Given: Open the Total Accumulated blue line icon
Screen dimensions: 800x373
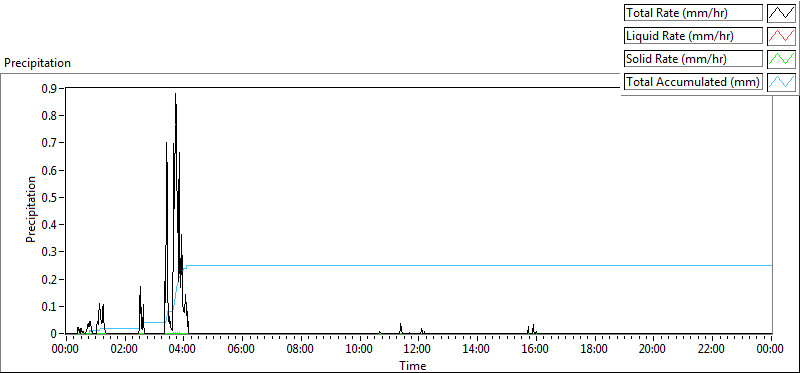Looking at the screenshot, I should coord(781,81).
